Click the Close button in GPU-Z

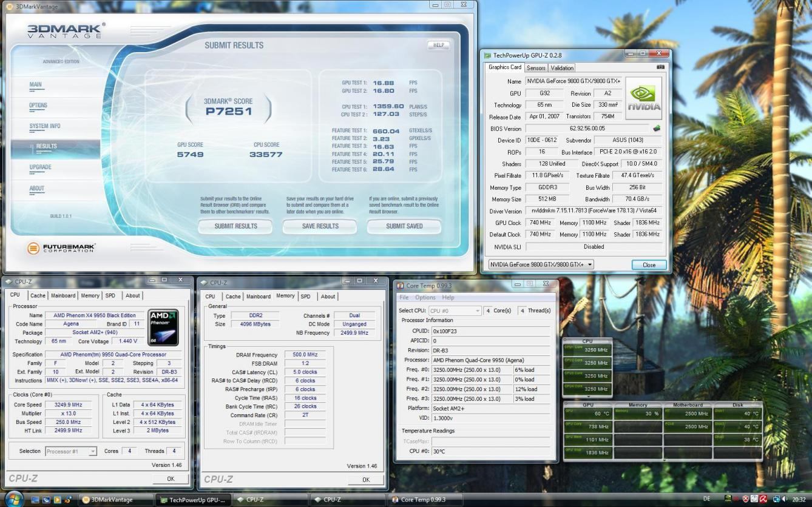[x=649, y=265]
